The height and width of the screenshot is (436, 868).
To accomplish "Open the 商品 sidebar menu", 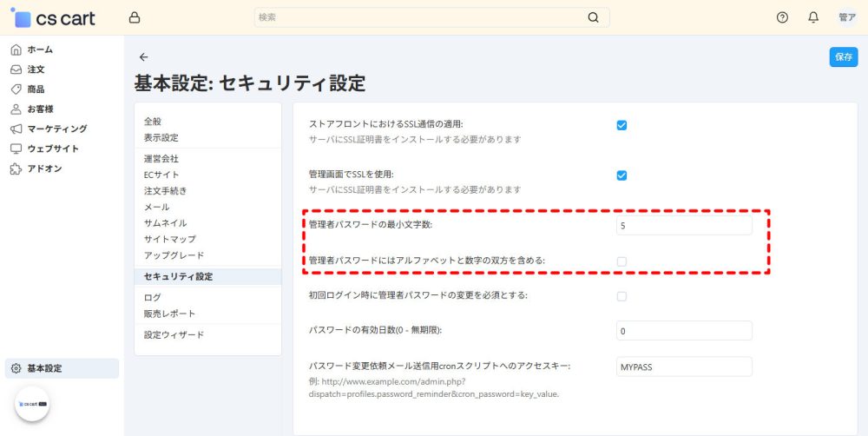I will tap(36, 89).
